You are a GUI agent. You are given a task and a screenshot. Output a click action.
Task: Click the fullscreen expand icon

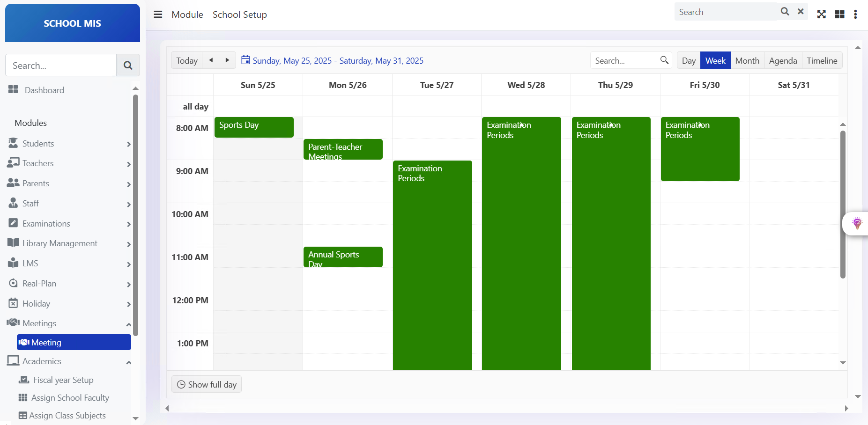821,15
